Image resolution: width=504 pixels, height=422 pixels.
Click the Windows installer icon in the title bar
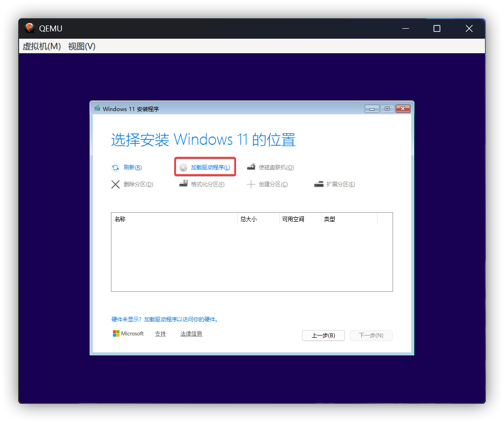pos(97,108)
